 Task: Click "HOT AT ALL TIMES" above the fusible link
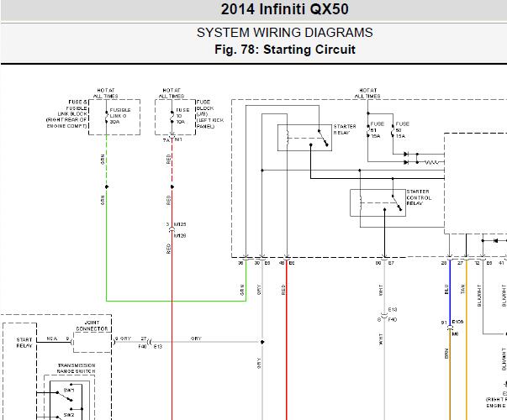point(106,93)
